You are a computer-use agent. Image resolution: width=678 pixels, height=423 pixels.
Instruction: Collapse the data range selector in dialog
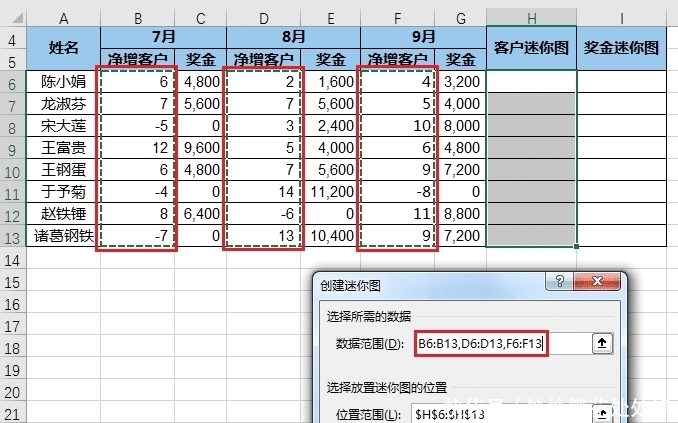click(602, 344)
